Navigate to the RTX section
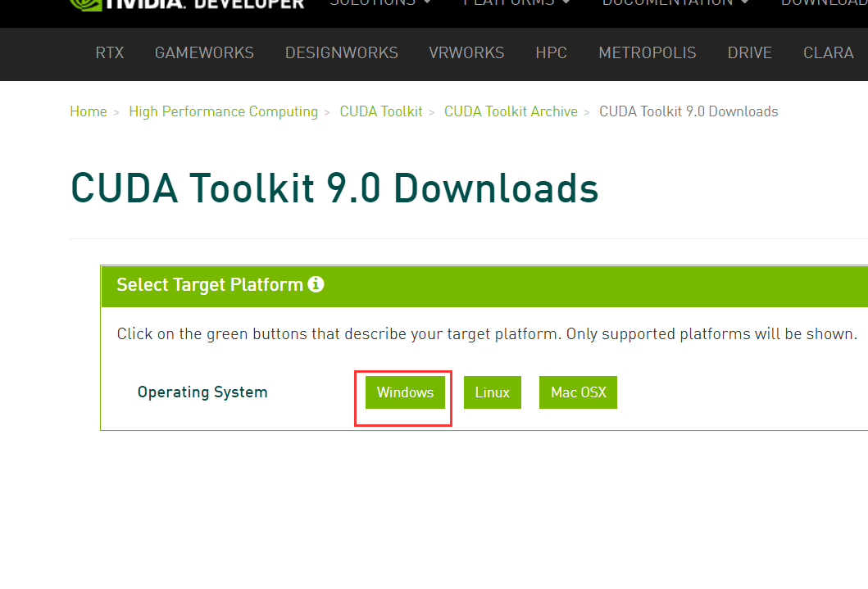This screenshot has width=868, height=589. (109, 52)
